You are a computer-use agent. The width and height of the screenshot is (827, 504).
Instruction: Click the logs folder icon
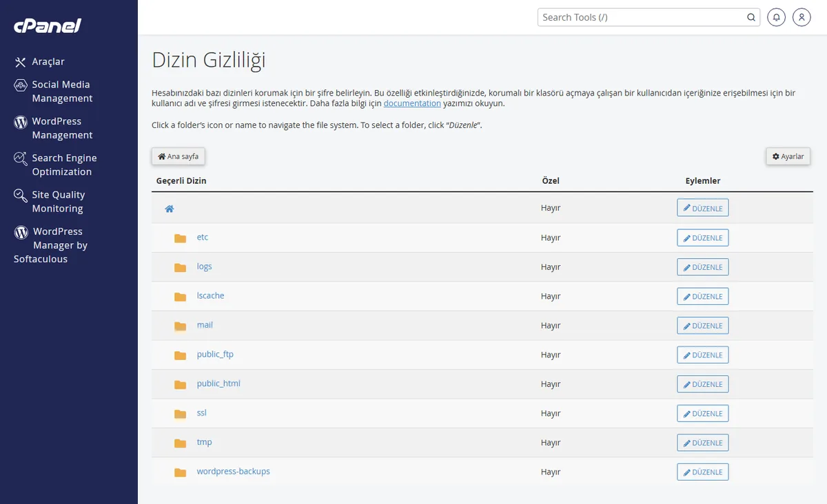click(181, 267)
